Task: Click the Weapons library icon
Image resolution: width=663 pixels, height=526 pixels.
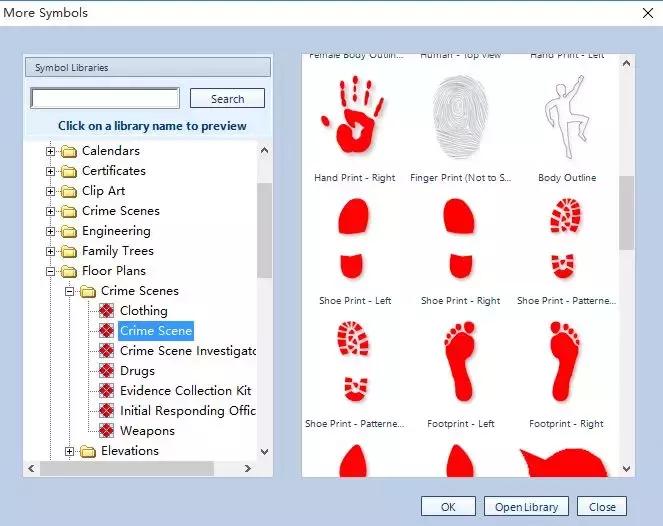Action: click(x=107, y=431)
